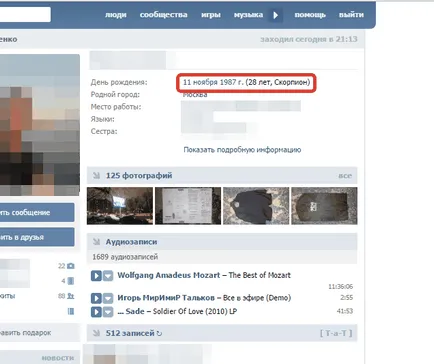434x364 pixels.
Task: Click the birthday date 11 ноября 1987
Action: pyautogui.click(x=213, y=82)
